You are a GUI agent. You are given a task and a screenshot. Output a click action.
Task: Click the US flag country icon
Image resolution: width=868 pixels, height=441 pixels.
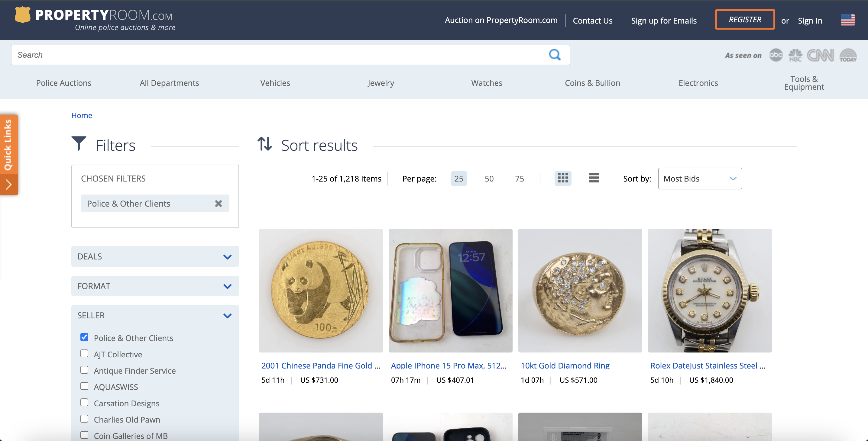pos(847,20)
